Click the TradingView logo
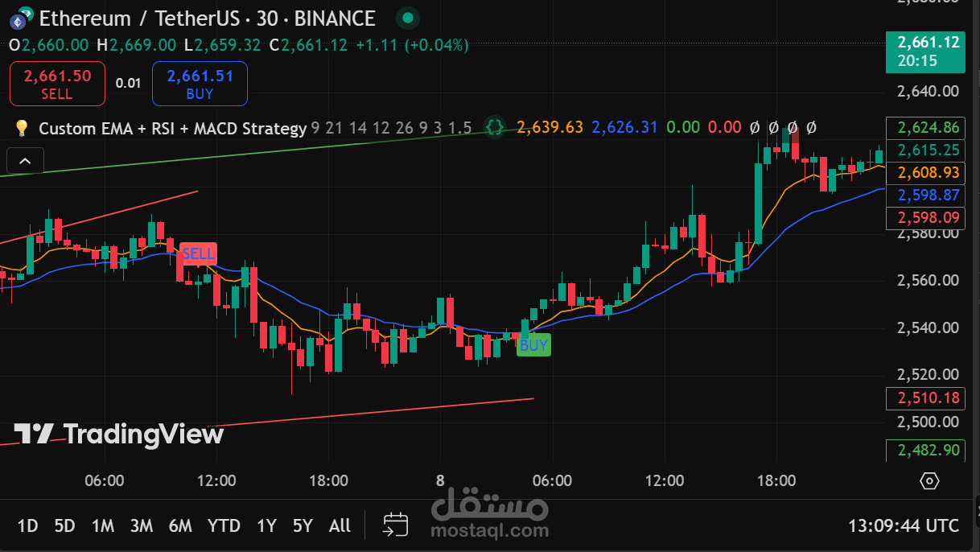 pos(118,435)
